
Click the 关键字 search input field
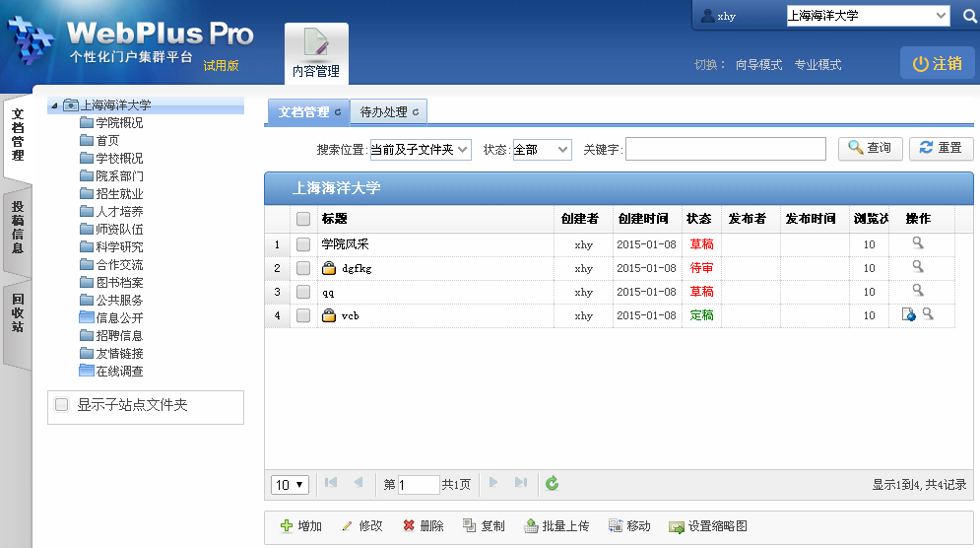[x=725, y=149]
